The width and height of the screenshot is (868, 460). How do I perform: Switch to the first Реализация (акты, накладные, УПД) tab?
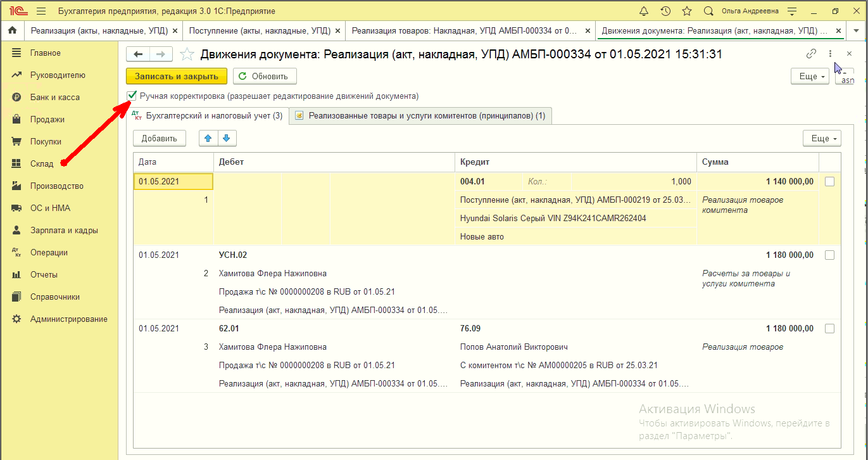[x=98, y=30]
